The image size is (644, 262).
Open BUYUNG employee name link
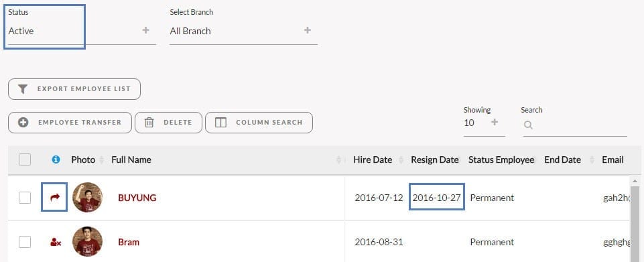coord(137,198)
